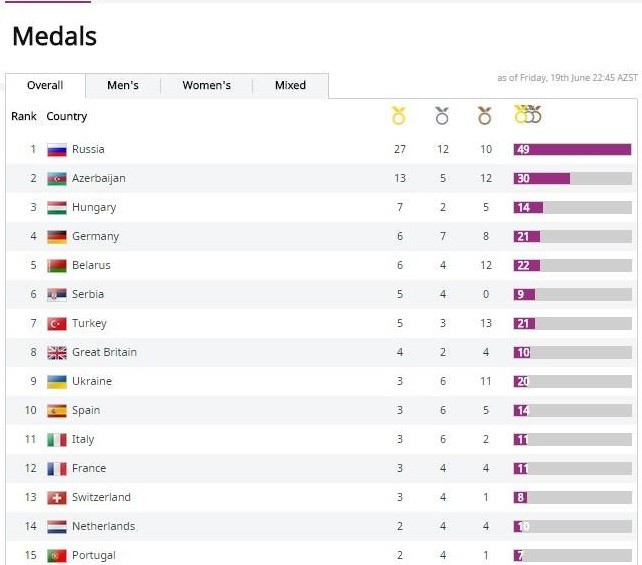Click the Russia flag icon
Image resolution: width=642 pixels, height=565 pixels.
pos(57,150)
